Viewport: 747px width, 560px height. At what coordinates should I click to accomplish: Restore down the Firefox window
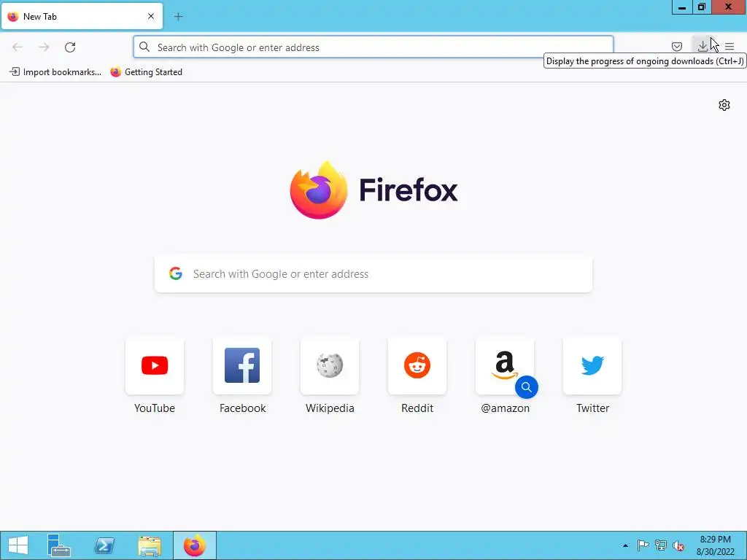point(702,7)
